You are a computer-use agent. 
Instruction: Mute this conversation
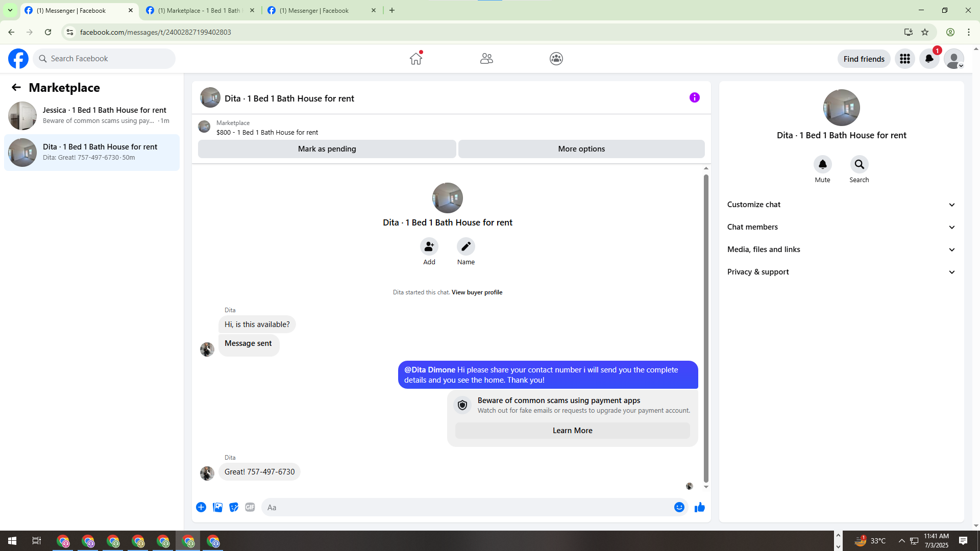822,164
